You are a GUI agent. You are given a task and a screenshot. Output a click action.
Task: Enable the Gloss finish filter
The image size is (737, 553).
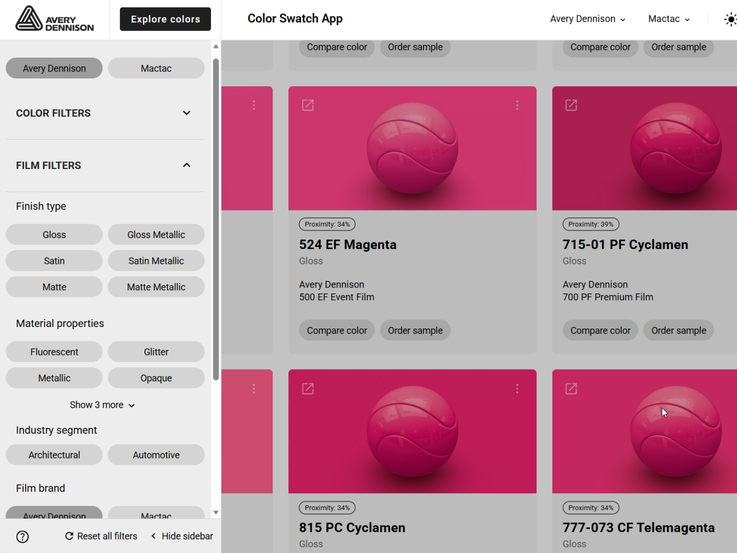[54, 234]
